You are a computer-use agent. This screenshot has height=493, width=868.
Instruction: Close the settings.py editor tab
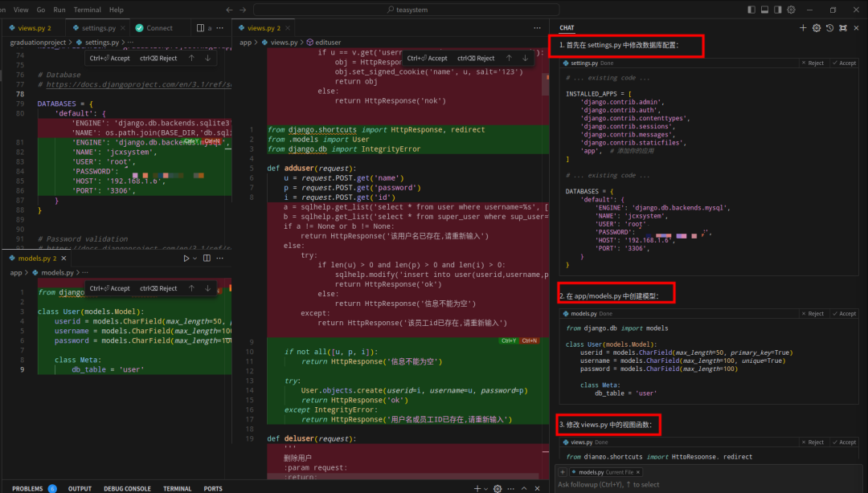tap(123, 27)
